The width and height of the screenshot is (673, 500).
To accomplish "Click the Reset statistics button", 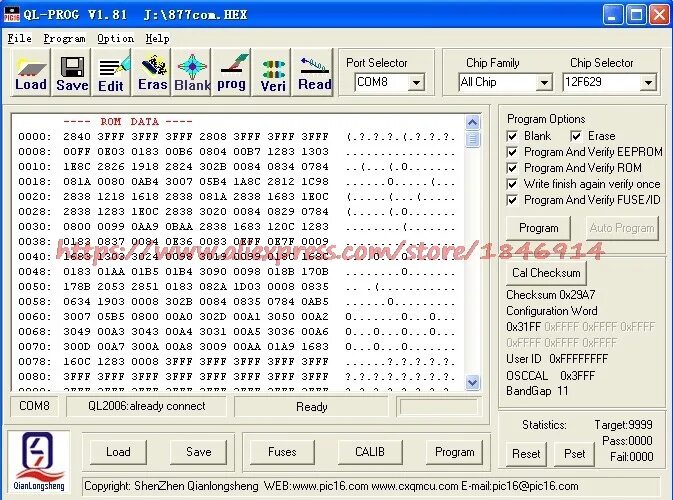I will 526,454.
